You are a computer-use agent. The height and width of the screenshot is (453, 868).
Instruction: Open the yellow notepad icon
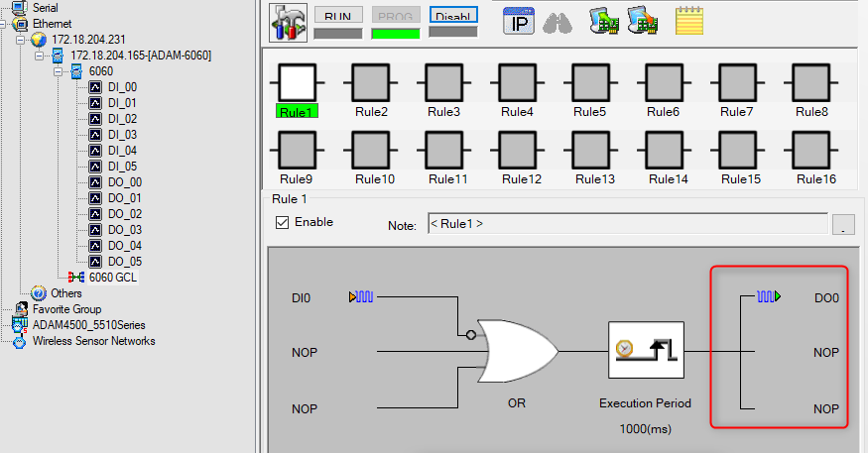tap(689, 22)
